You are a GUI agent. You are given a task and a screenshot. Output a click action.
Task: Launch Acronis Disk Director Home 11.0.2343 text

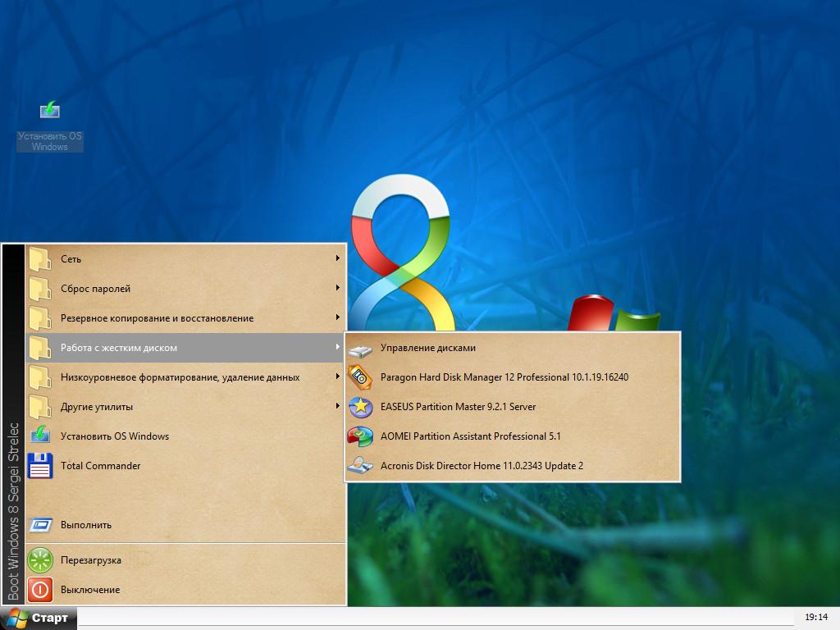tap(482, 466)
